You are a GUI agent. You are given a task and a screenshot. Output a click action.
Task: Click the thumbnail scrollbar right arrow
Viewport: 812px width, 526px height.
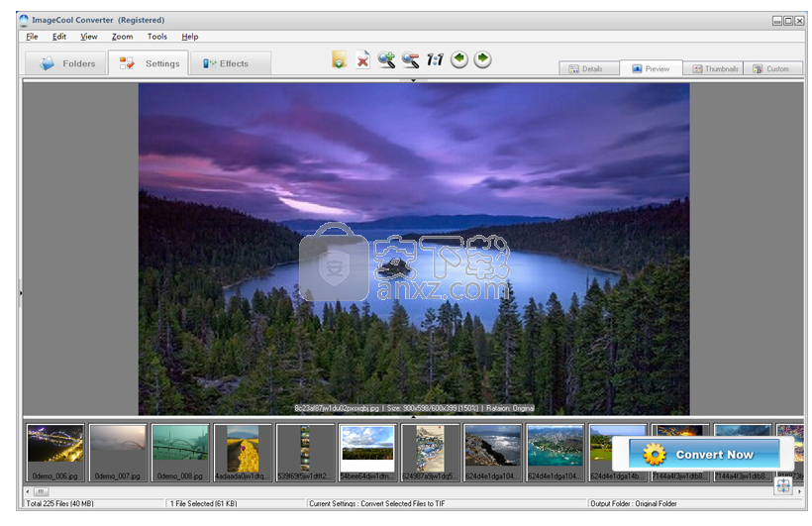(x=799, y=491)
